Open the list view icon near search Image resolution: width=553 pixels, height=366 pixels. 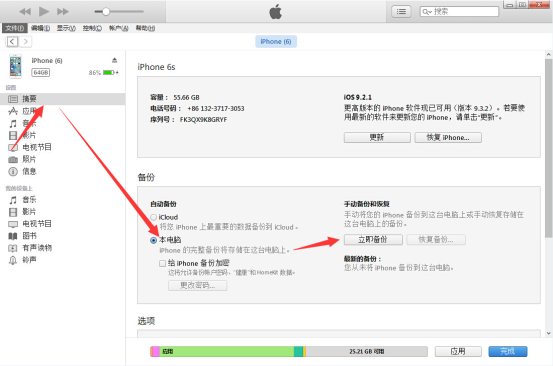tap(401, 12)
